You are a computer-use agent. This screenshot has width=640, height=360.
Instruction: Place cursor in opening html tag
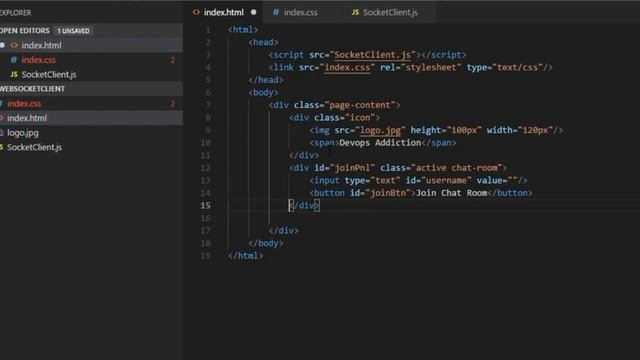243,30
